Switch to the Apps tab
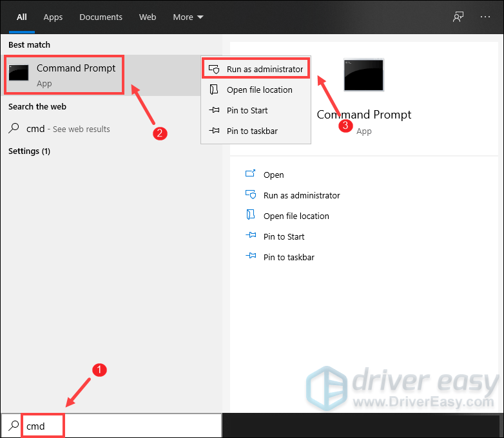Image resolution: width=504 pixels, height=438 pixels. click(x=53, y=17)
